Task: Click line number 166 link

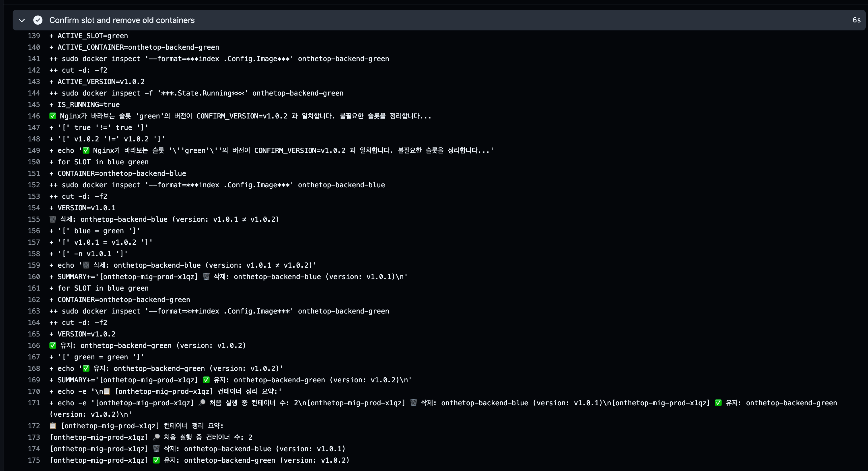Action: [34, 345]
